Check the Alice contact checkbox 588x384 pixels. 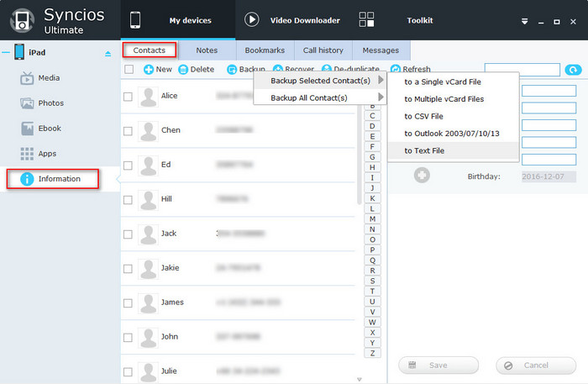(128, 97)
